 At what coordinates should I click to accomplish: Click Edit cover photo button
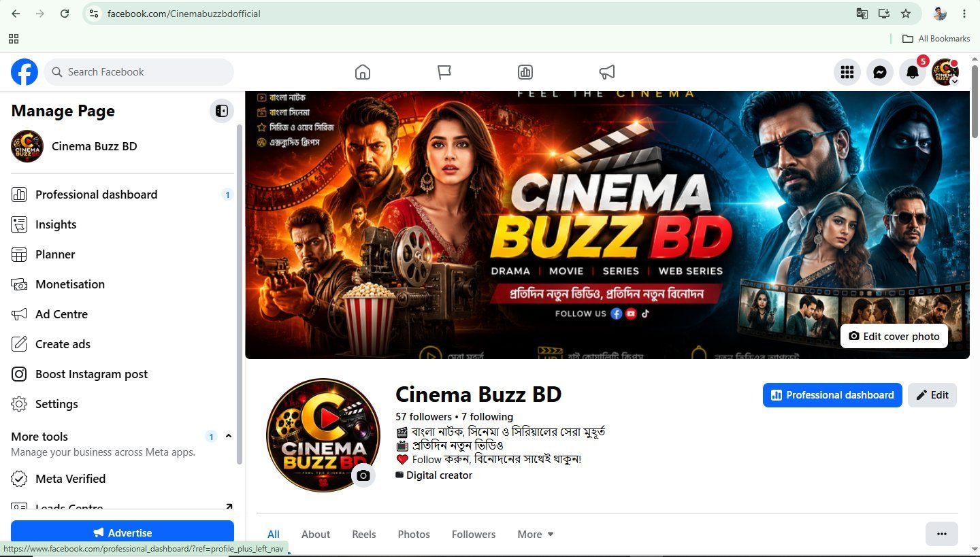coord(894,336)
